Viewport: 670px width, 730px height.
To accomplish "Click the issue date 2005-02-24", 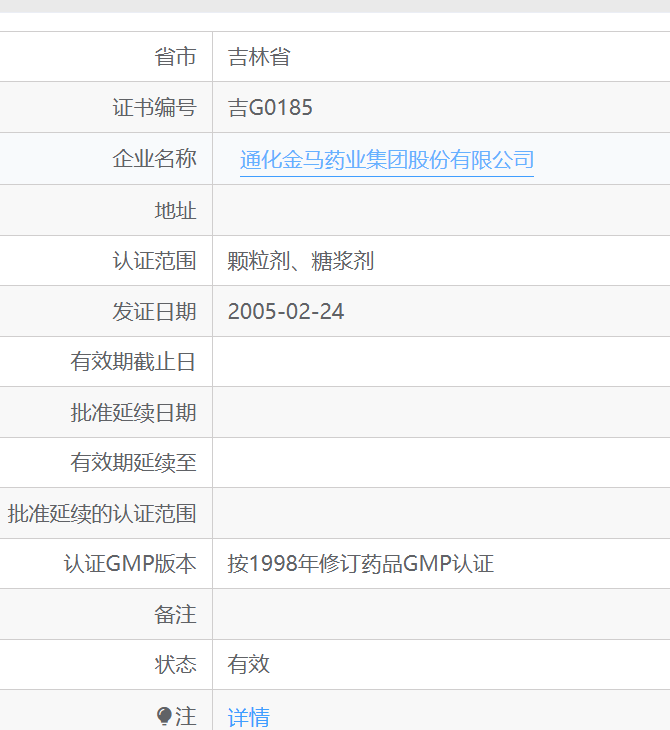I will (x=286, y=312).
